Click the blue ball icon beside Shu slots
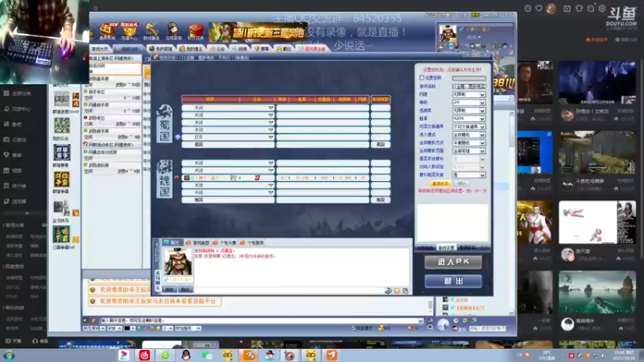This screenshot has width=644, height=362. 178,137
